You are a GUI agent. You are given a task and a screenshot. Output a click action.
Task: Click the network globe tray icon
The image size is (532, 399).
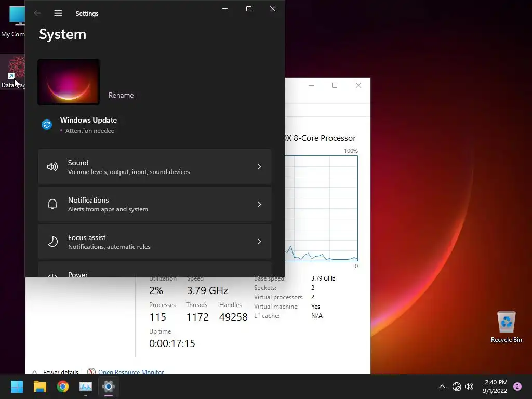click(x=457, y=387)
